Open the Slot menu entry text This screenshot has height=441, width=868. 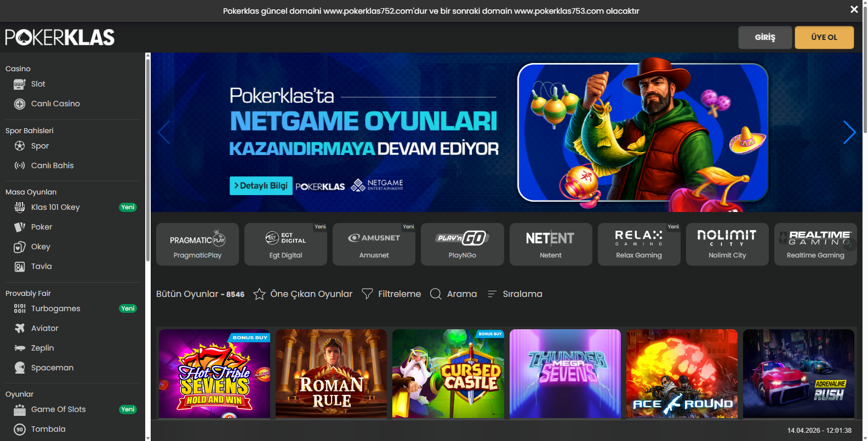[38, 84]
